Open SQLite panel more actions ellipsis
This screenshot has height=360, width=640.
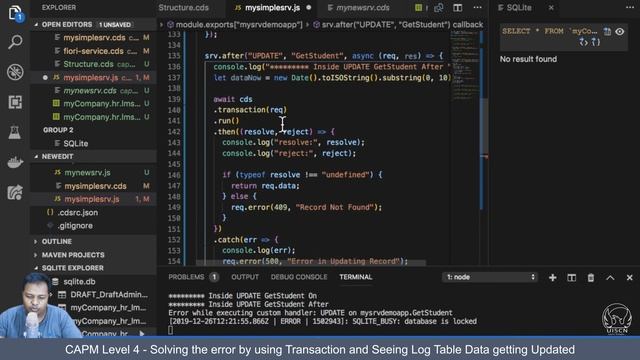(630, 8)
